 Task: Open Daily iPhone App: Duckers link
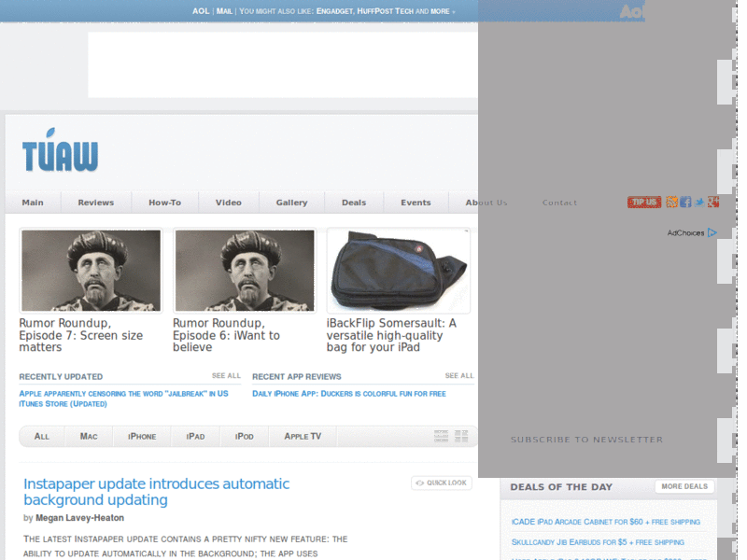pyautogui.click(x=349, y=394)
